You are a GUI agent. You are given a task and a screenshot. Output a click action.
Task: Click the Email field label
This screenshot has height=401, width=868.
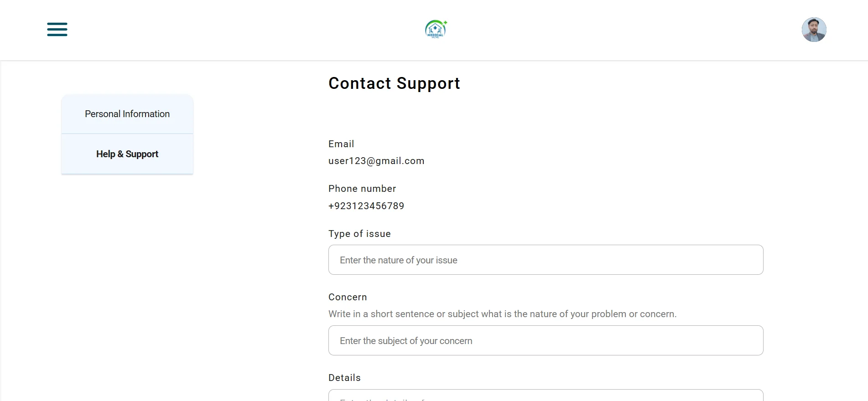pos(341,144)
